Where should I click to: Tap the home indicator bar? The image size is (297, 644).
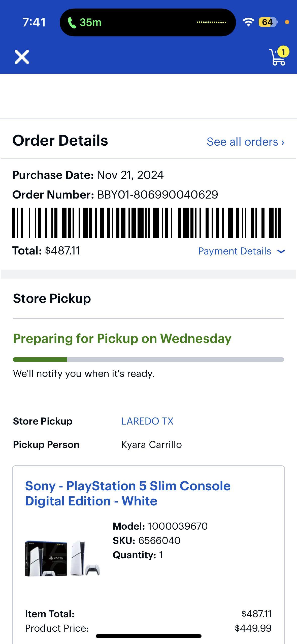click(148, 636)
